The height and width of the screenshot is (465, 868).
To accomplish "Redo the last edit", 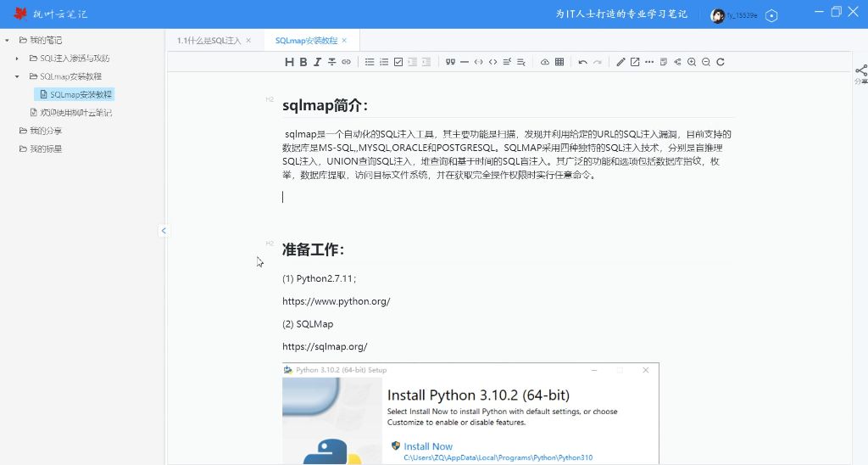I will (598, 62).
